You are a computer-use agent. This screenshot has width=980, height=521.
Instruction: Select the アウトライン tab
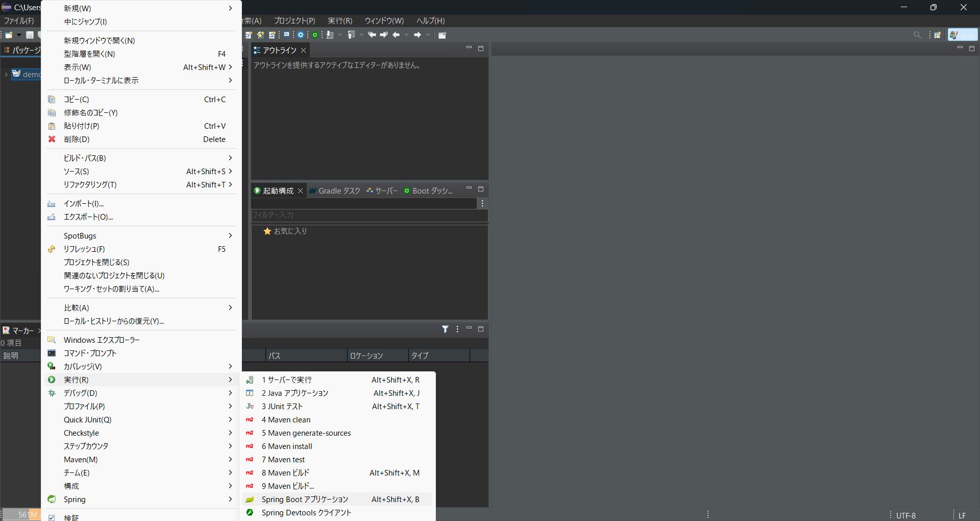pyautogui.click(x=280, y=50)
